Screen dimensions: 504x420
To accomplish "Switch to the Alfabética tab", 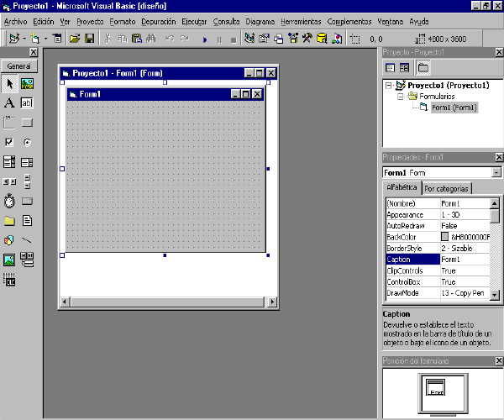I will (402, 187).
